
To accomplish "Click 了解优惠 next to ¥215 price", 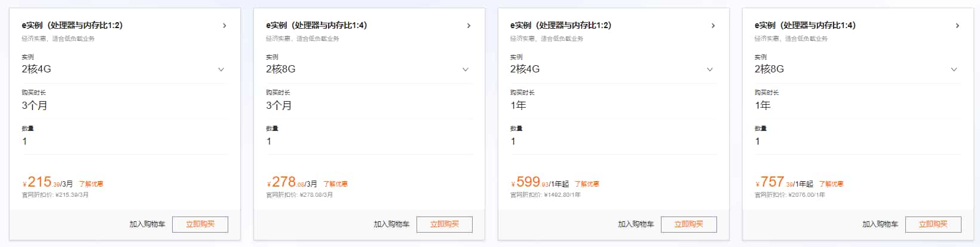I will click(x=91, y=184).
